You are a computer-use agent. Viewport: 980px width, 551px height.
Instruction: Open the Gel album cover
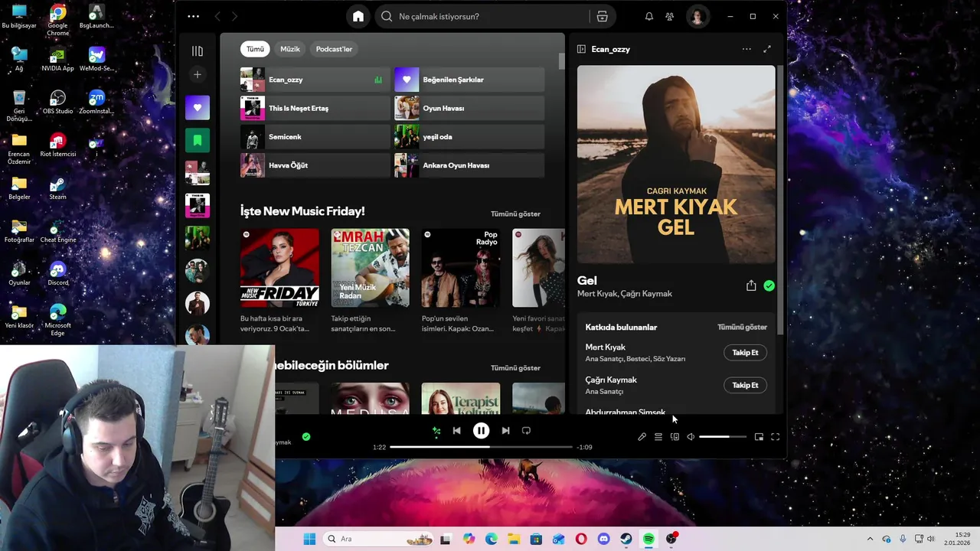point(676,165)
